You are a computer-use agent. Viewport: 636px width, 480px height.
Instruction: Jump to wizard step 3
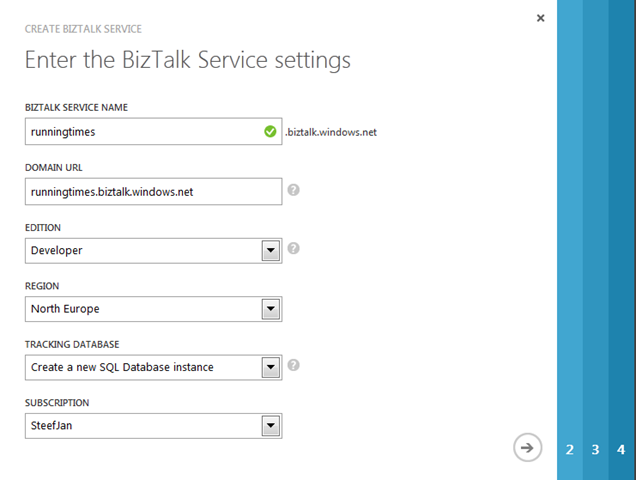point(595,449)
